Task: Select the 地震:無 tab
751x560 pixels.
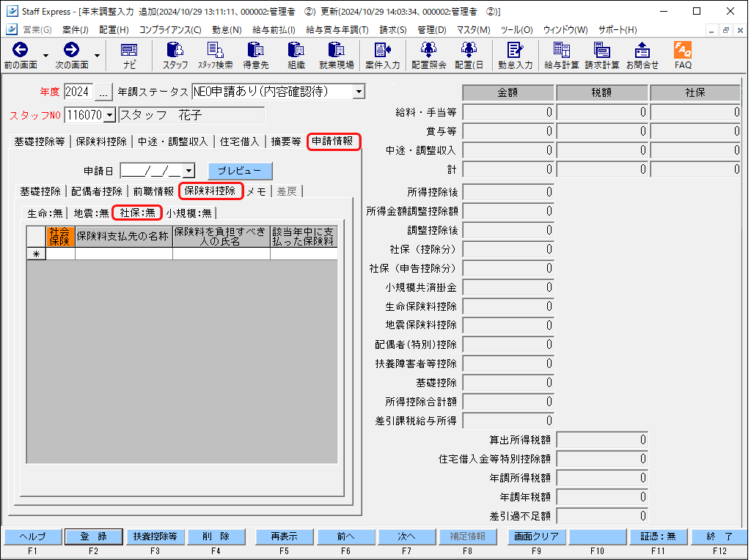Action: (x=91, y=213)
